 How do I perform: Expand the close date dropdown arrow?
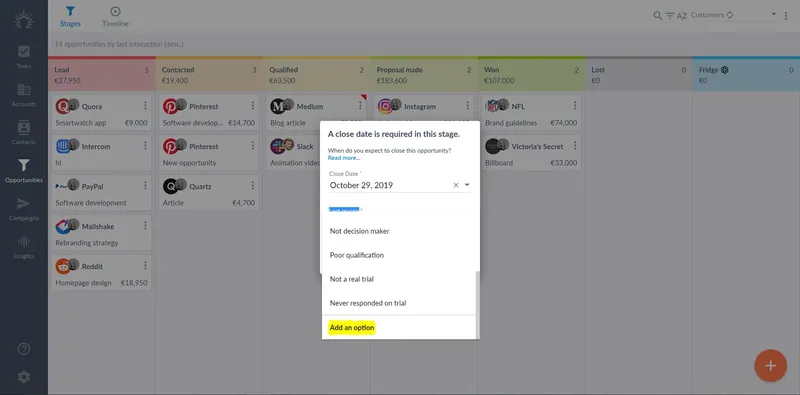point(467,185)
